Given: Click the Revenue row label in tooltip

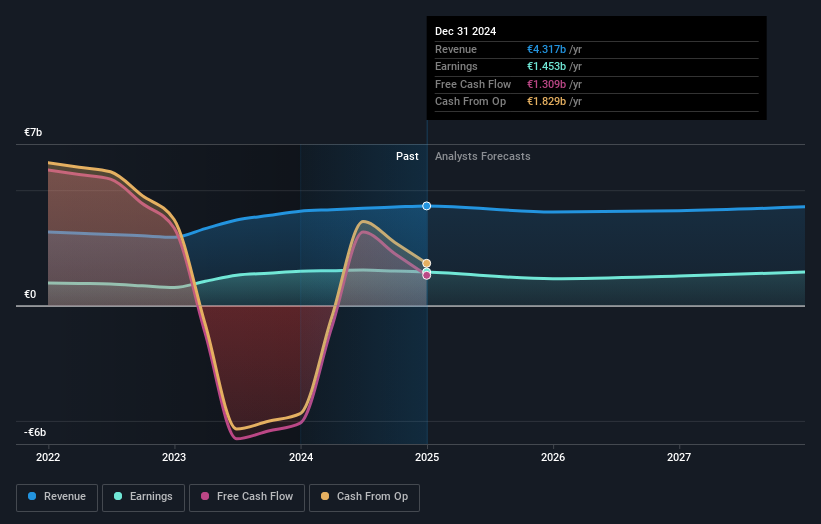Looking at the screenshot, I should point(456,49).
